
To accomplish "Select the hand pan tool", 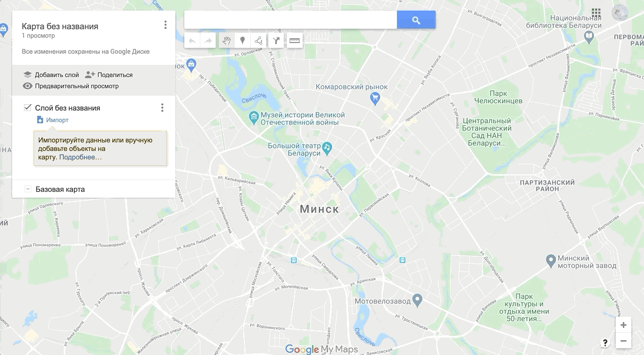I will tap(226, 40).
